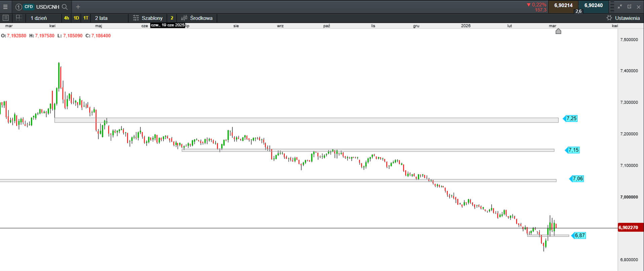
Task: Click the 7,500000 price axis label
Action: 629,39
